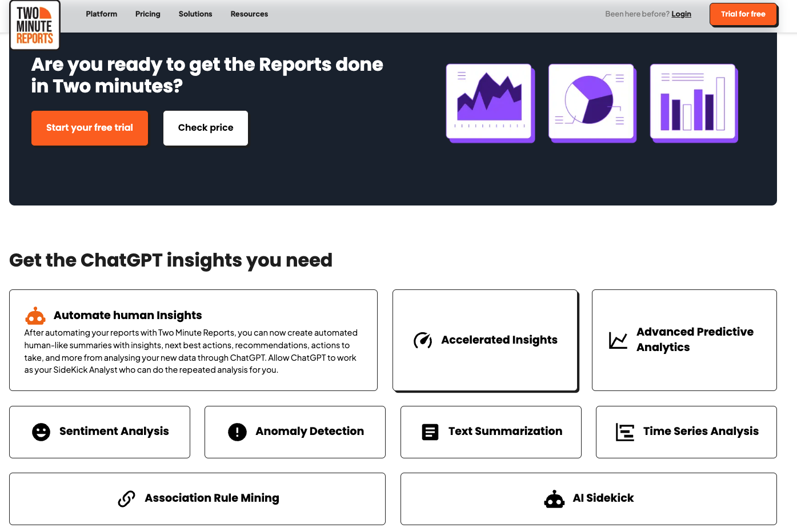Select the Anomaly Detection label
Image resolution: width=797 pixels, height=532 pixels.
point(310,432)
